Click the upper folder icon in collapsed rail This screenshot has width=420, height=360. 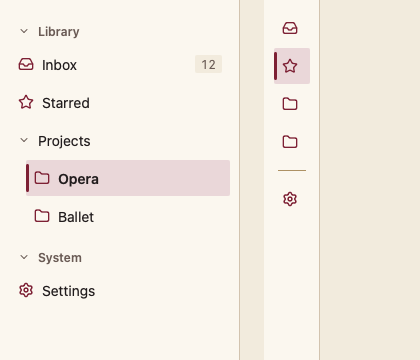[290, 104]
